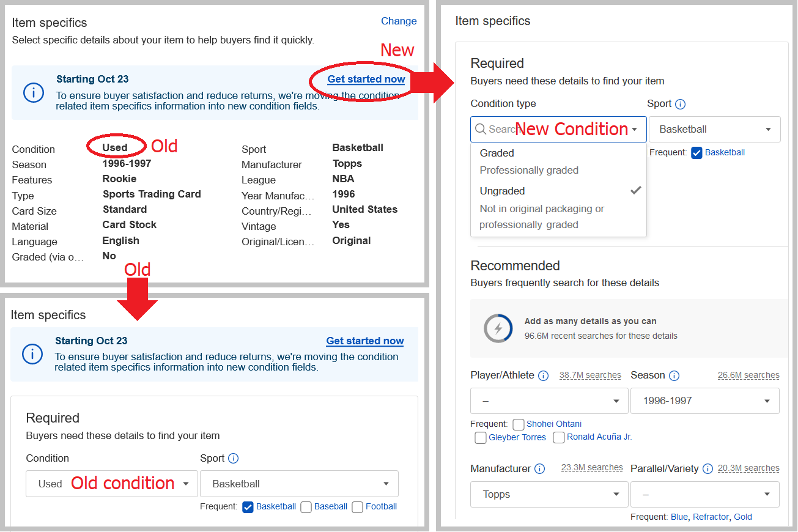Tick the Shohei Ohtani checkbox
This screenshot has width=798, height=532.
(x=519, y=424)
